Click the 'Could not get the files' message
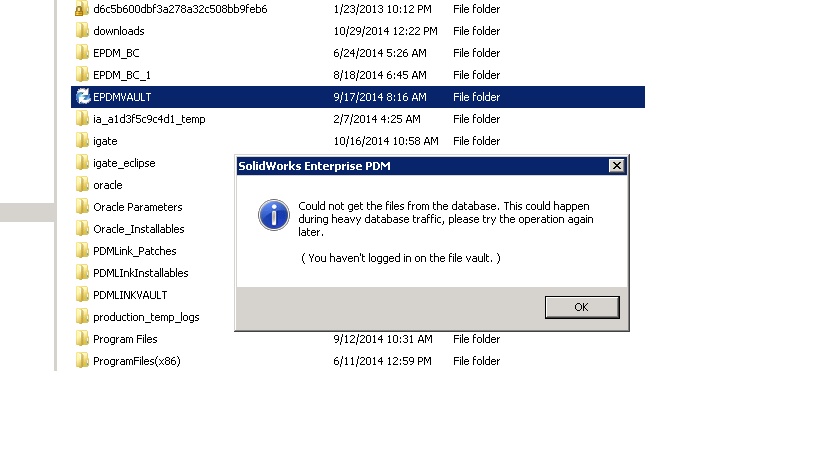The width and height of the screenshot is (819, 460). tap(446, 219)
